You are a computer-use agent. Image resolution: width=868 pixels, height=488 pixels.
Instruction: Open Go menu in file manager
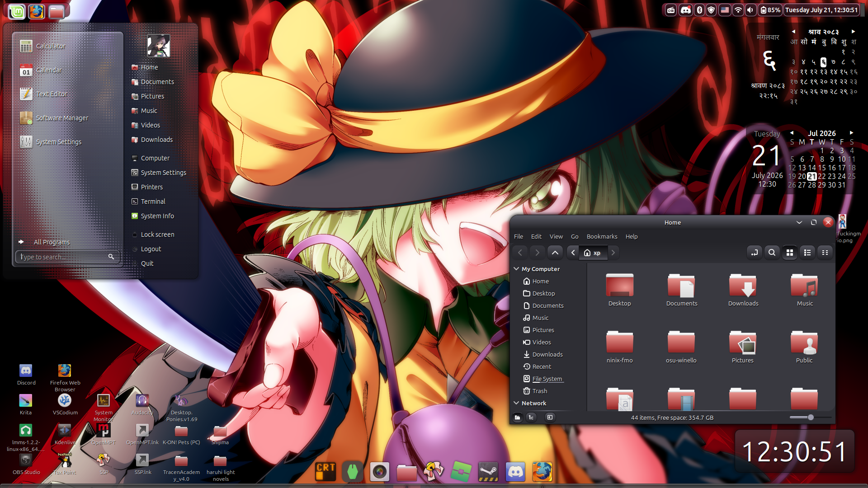(x=575, y=236)
